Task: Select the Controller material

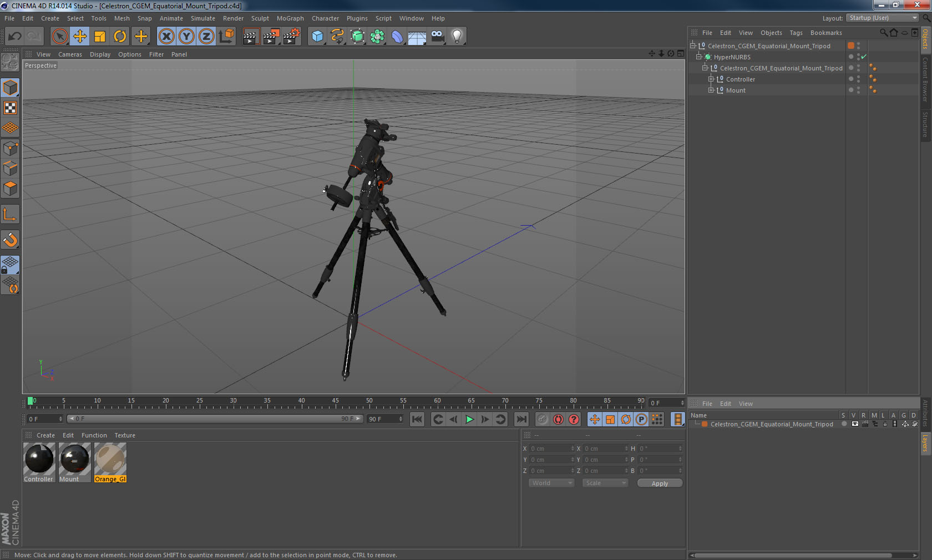Action: click(x=39, y=462)
